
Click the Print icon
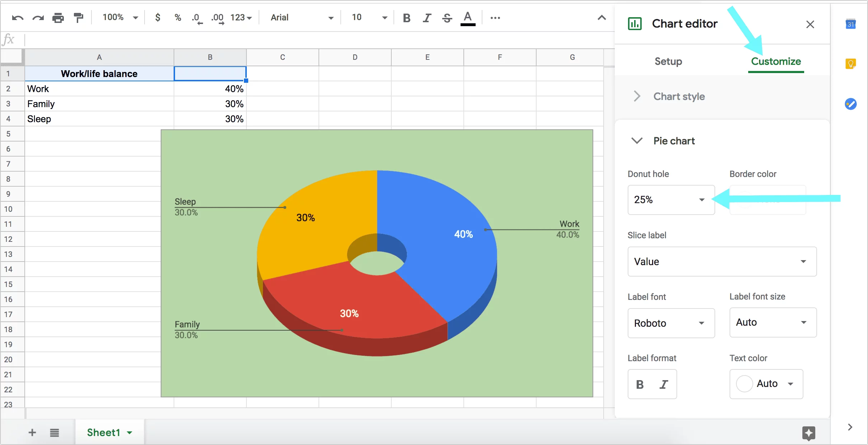58,18
